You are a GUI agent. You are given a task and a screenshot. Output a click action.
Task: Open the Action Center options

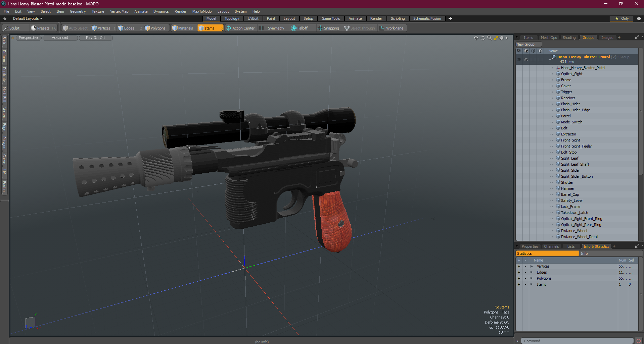pos(240,28)
